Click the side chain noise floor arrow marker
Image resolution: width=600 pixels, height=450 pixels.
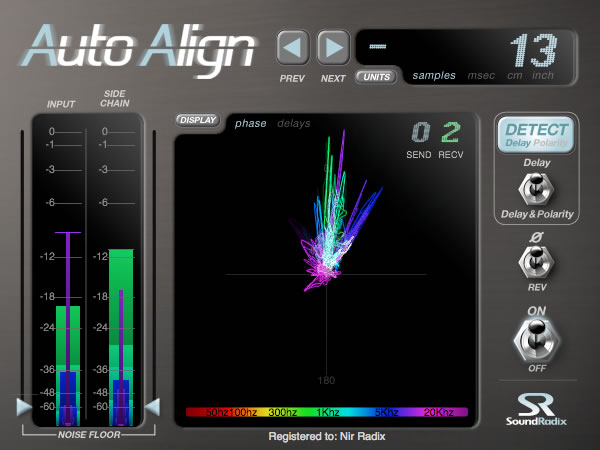[152, 406]
